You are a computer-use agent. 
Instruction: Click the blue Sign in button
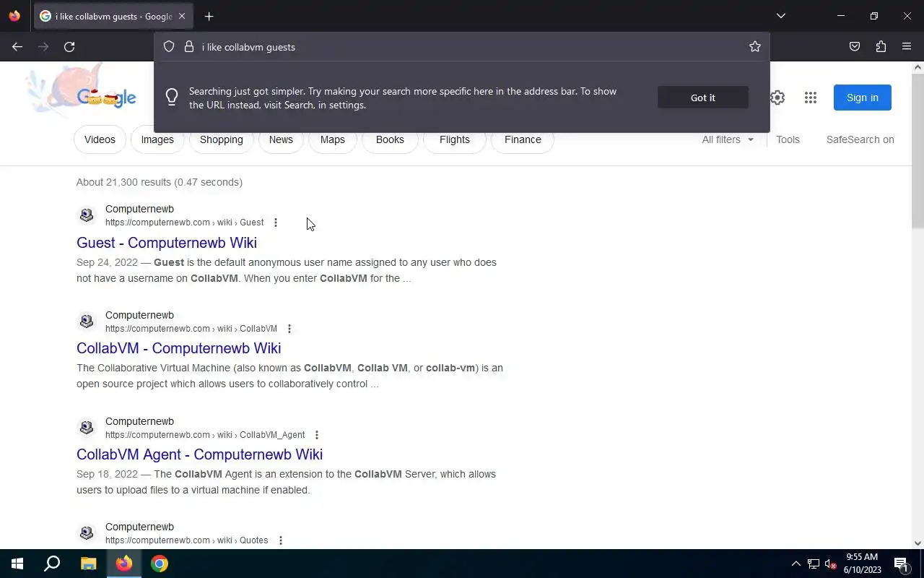[863, 98]
